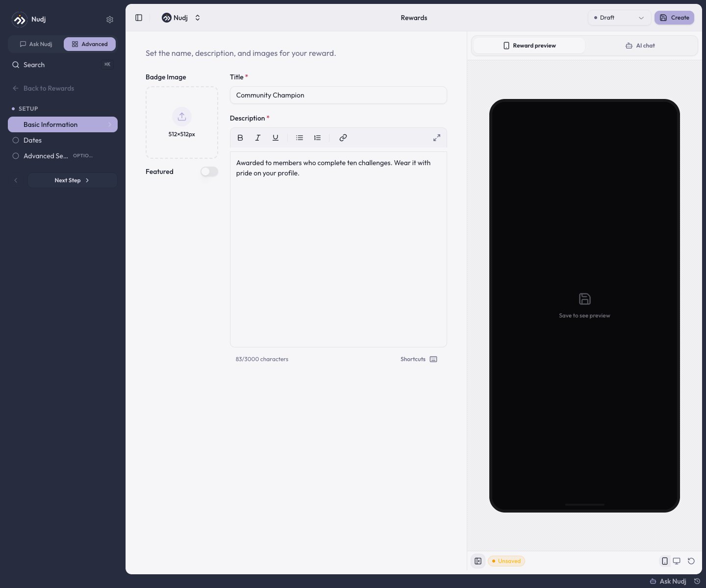Upload a badge image

[182, 122]
